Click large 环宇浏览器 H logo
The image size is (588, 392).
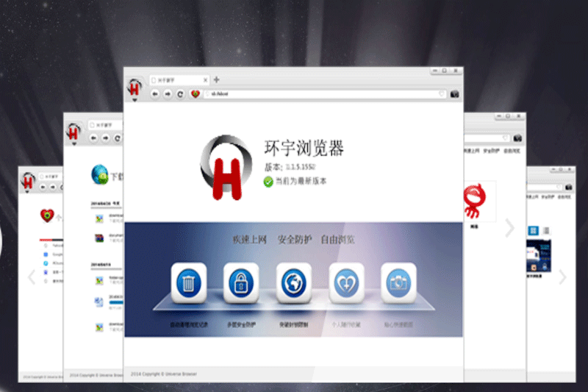226,167
